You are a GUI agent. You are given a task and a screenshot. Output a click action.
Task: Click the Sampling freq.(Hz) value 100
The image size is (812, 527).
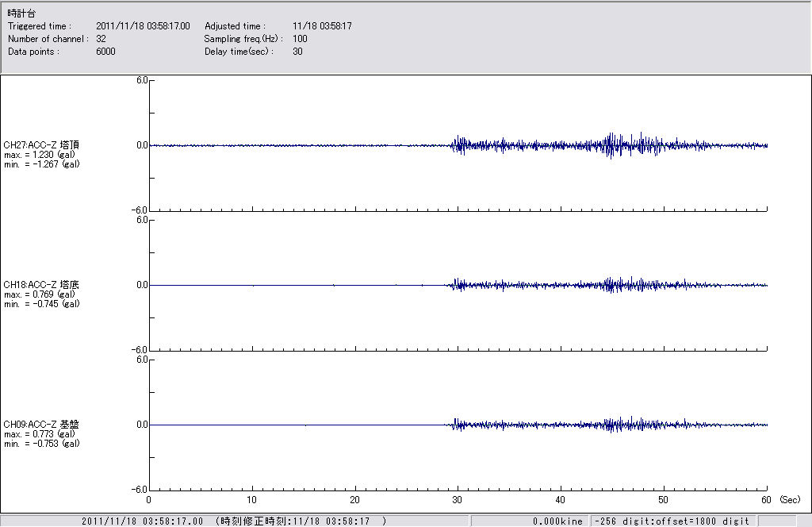[300, 39]
